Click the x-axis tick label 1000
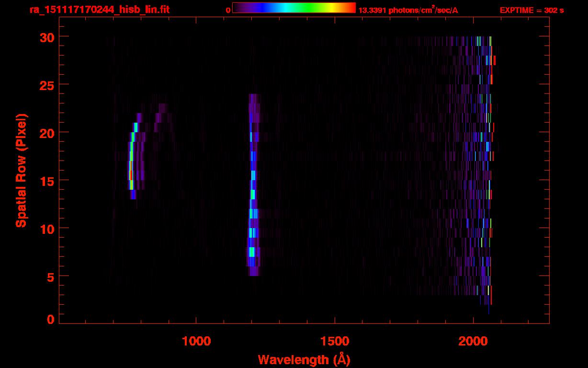 (196, 342)
